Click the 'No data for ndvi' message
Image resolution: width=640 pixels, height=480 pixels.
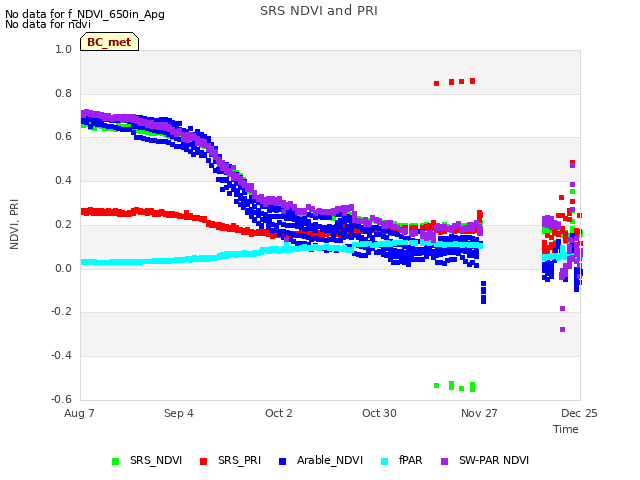[48, 24]
